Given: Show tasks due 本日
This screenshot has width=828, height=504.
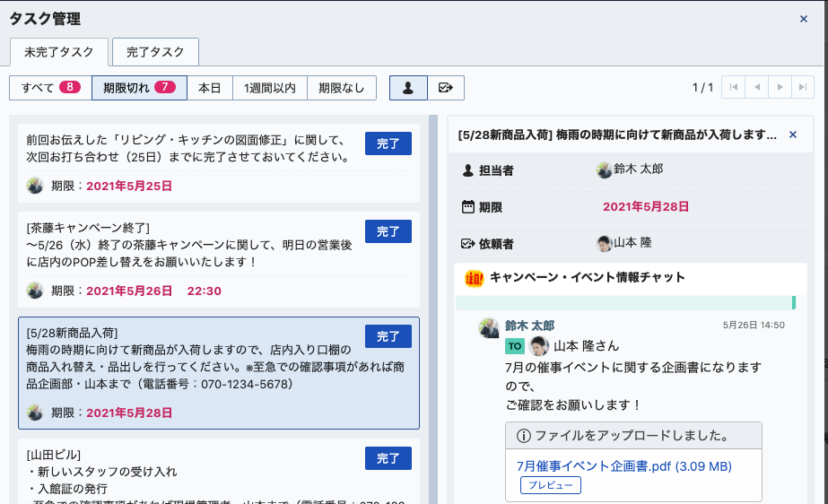Looking at the screenshot, I should point(210,88).
